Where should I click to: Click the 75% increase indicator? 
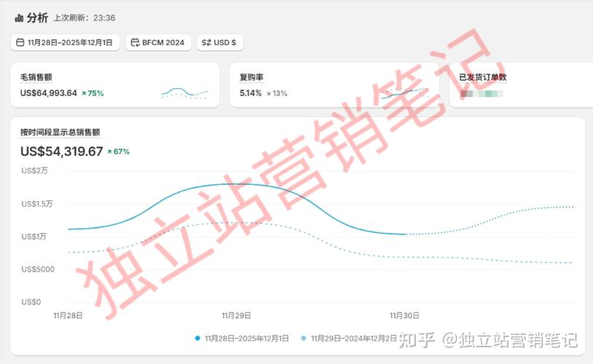pos(93,93)
